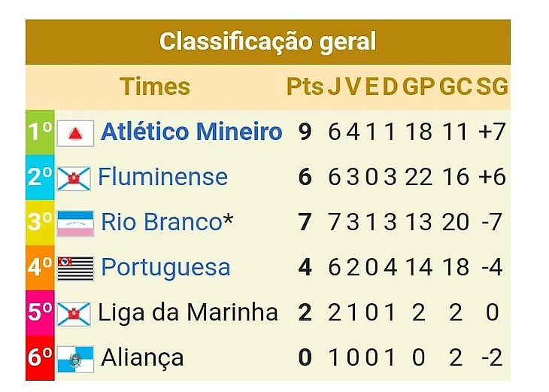The height and width of the screenshot is (392, 549).
Task: Click the green 1º position badge
Action: (x=40, y=132)
